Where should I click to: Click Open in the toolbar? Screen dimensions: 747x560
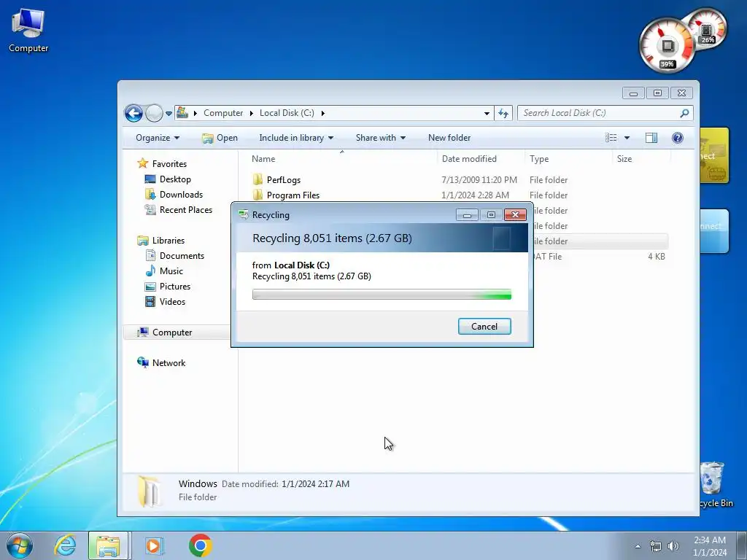[x=220, y=138]
